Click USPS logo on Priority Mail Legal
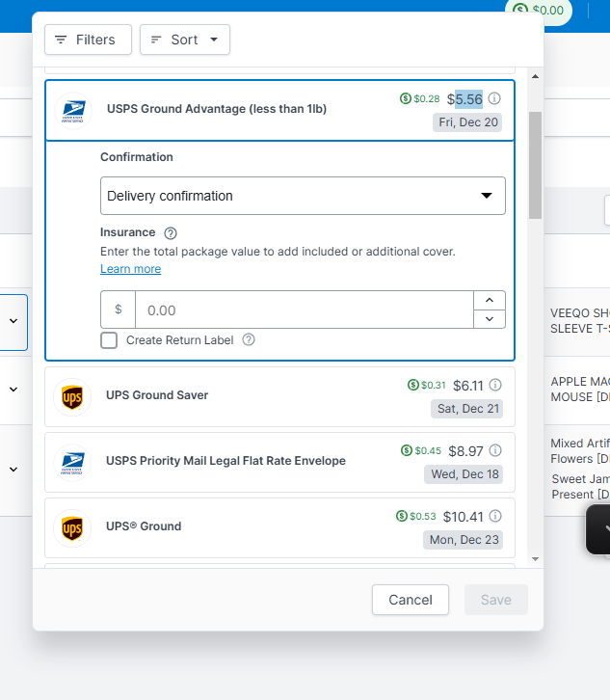The width and height of the screenshot is (610, 700). (x=72, y=463)
